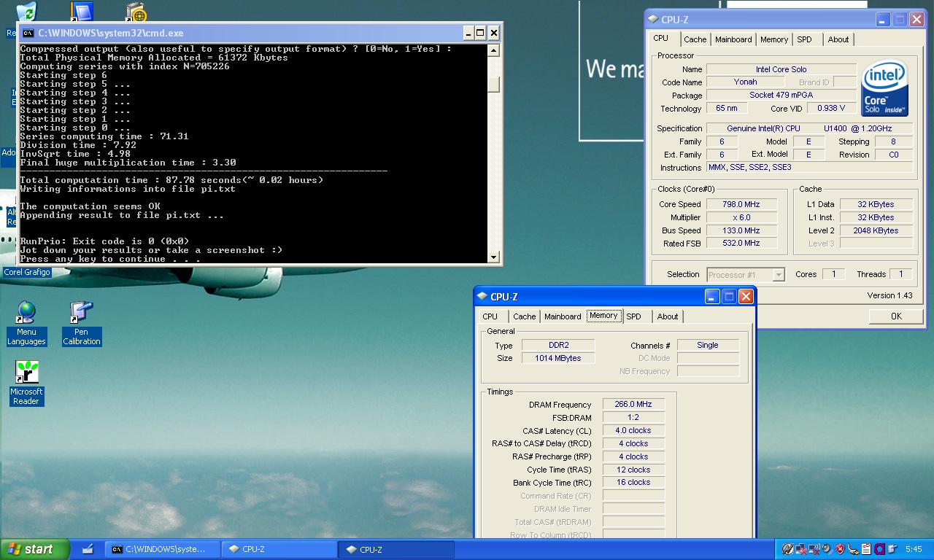Viewport: 934px width, 560px height.
Task: Select the Corel Grafigo desktop label
Action: point(27,272)
